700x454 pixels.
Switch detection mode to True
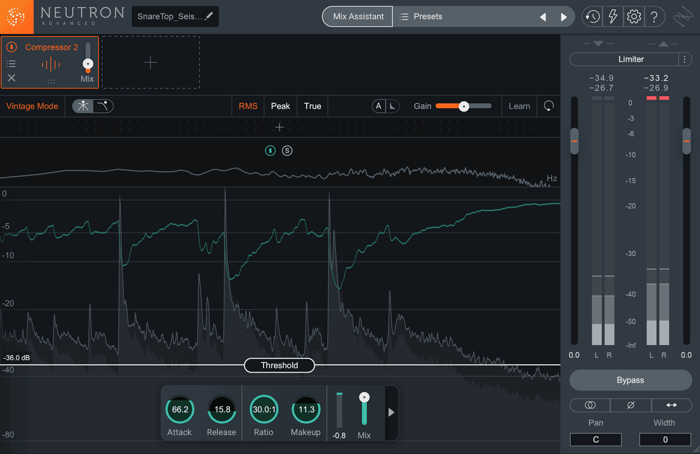point(312,106)
